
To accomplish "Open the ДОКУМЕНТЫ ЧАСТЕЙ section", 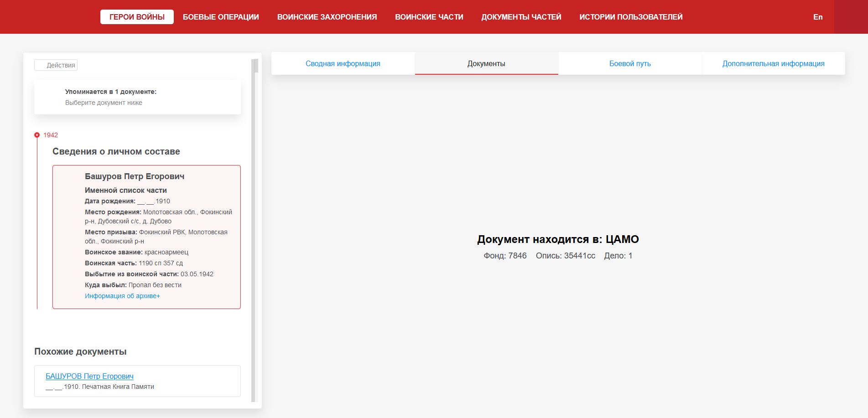I will pos(521,17).
